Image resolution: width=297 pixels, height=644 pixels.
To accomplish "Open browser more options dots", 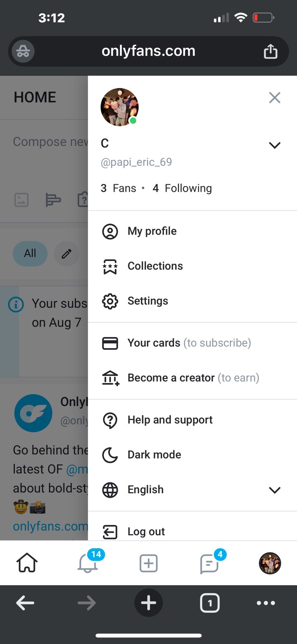I will (266, 604).
